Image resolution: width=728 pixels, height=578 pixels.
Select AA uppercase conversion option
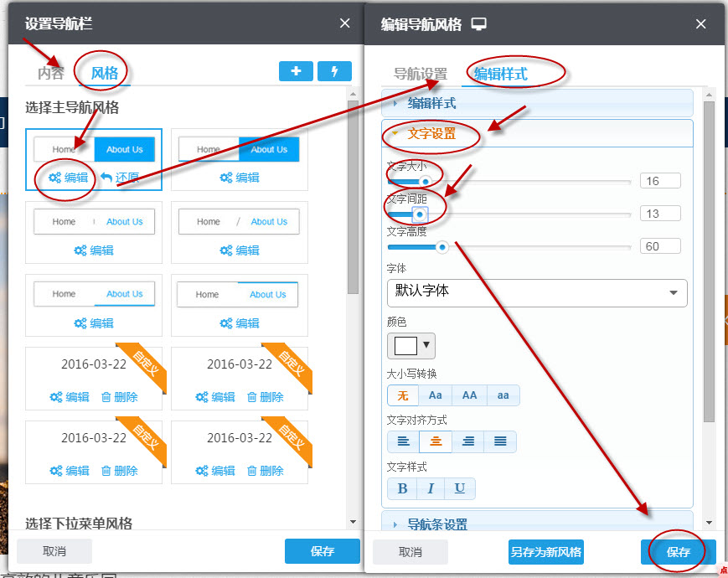pyautogui.click(x=469, y=395)
